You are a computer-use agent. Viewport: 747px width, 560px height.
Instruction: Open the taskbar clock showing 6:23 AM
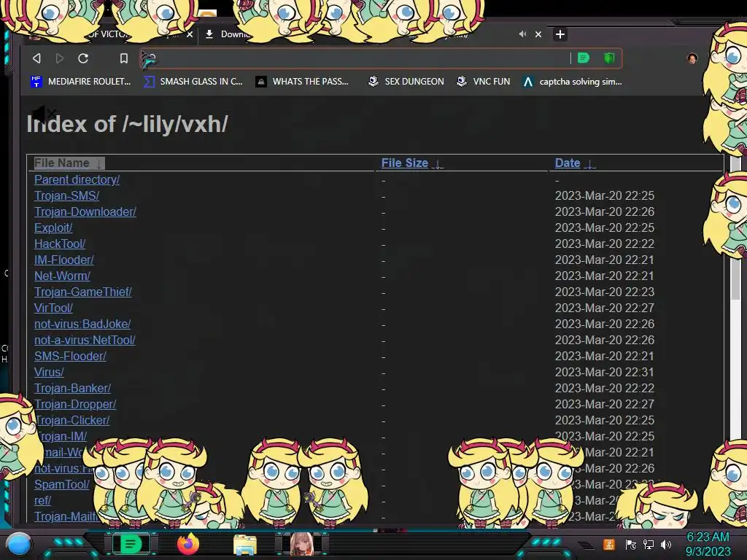[708, 544]
